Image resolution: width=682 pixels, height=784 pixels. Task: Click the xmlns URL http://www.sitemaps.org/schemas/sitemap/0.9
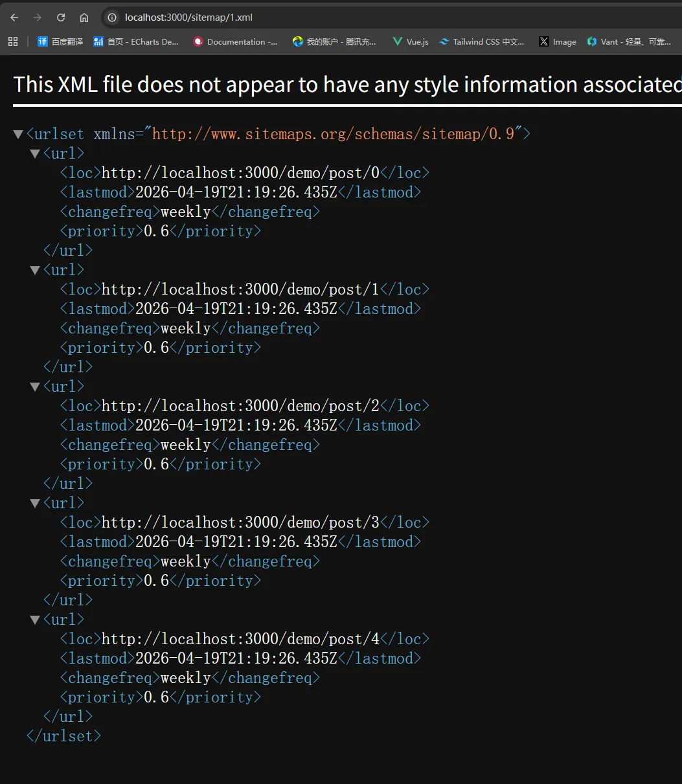coord(333,134)
